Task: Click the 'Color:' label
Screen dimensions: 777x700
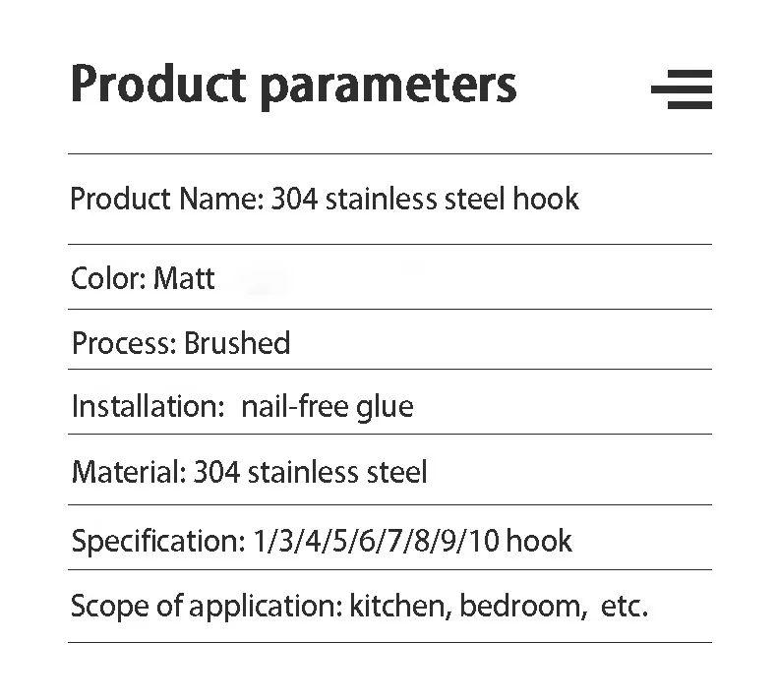Action: tap(108, 278)
